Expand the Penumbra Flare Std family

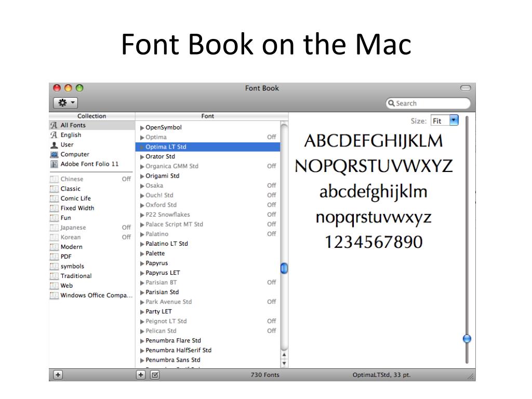point(142,341)
